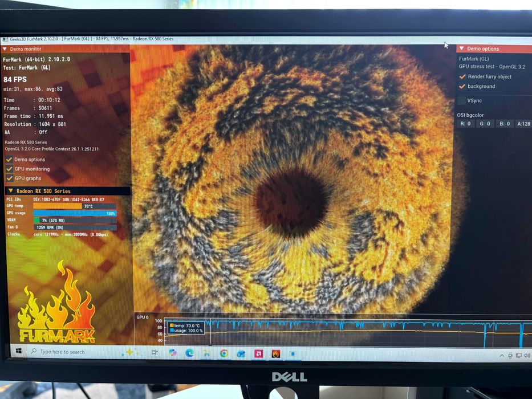The height and width of the screenshot is (399, 532).
Task: Click the PCI IDs DEV:1002-67DF row
Action: (x=55, y=199)
